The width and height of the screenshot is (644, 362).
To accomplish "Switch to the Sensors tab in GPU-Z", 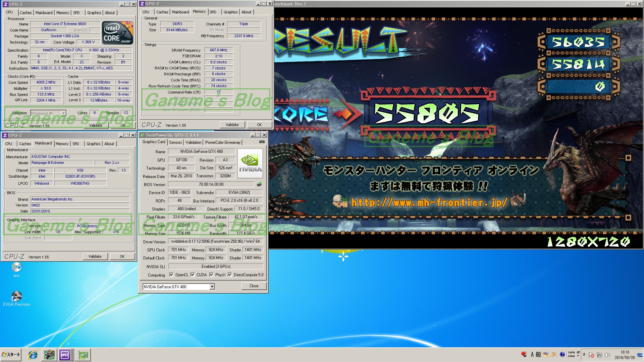I will (175, 142).
